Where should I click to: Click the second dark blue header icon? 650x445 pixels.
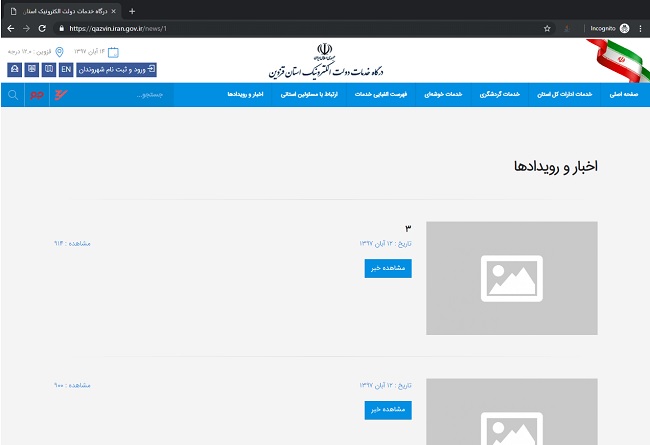32,70
